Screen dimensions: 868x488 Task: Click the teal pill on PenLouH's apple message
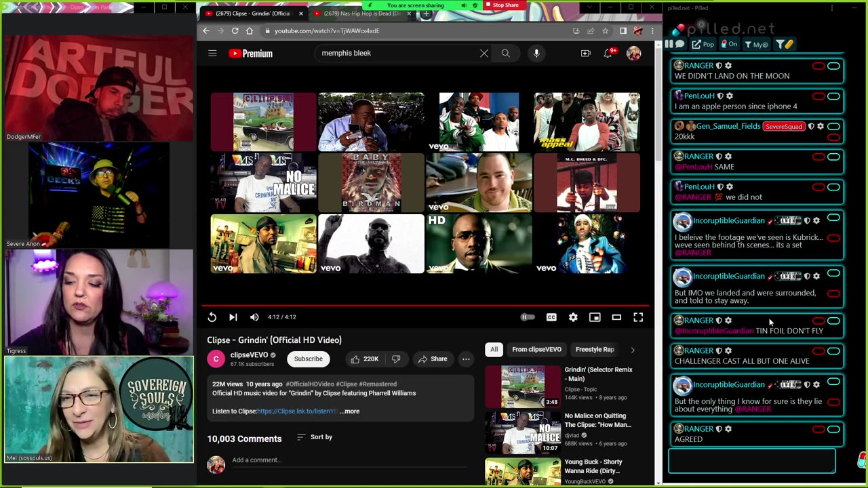[x=833, y=96]
